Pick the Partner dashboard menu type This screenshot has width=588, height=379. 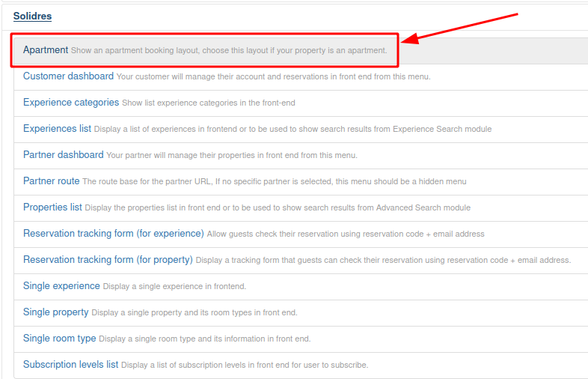pos(63,155)
